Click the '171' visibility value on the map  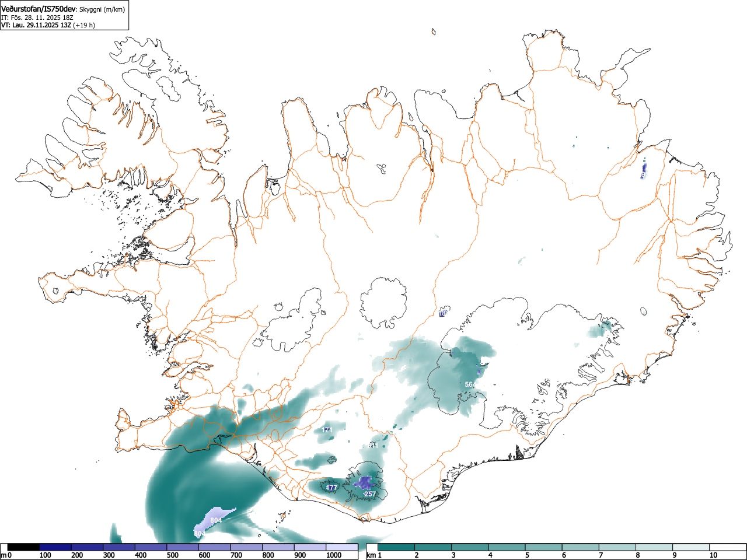click(x=327, y=430)
